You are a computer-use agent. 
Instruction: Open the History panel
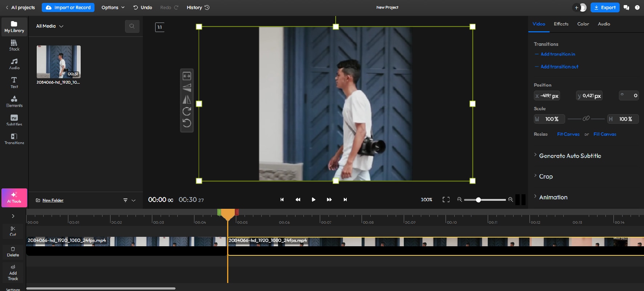198,7
